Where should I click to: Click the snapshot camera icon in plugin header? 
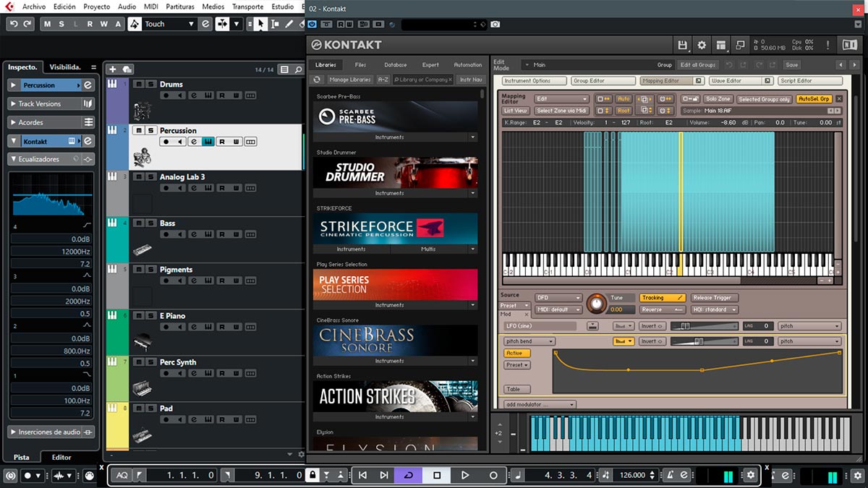(495, 24)
